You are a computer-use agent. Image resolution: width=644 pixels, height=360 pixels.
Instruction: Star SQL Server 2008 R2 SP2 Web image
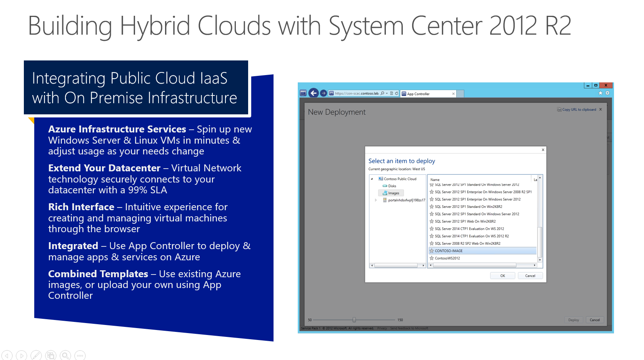[432, 243]
